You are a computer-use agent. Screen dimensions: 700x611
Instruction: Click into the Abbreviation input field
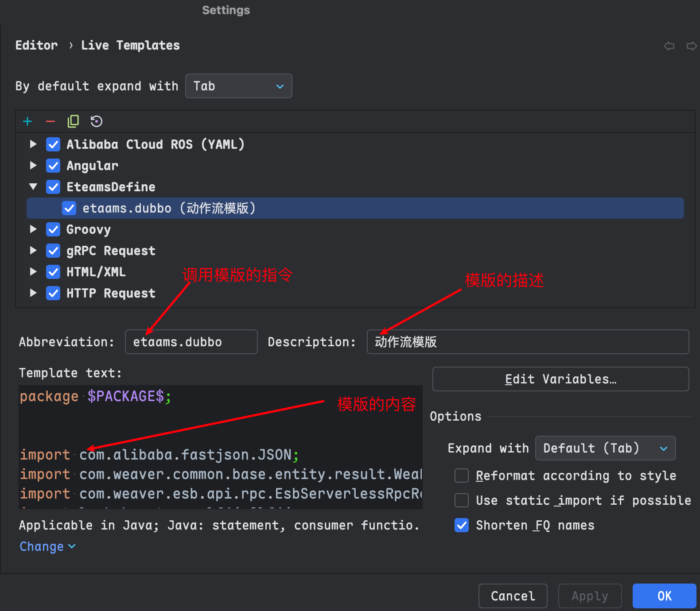[x=191, y=342]
